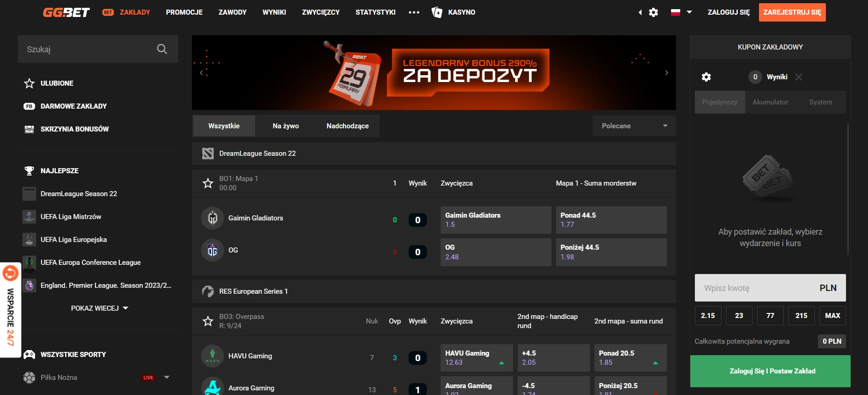Click the Skrzynia Bonusów chest icon

click(29, 129)
